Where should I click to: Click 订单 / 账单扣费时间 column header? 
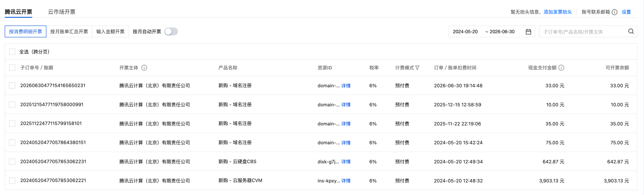tap(455, 68)
